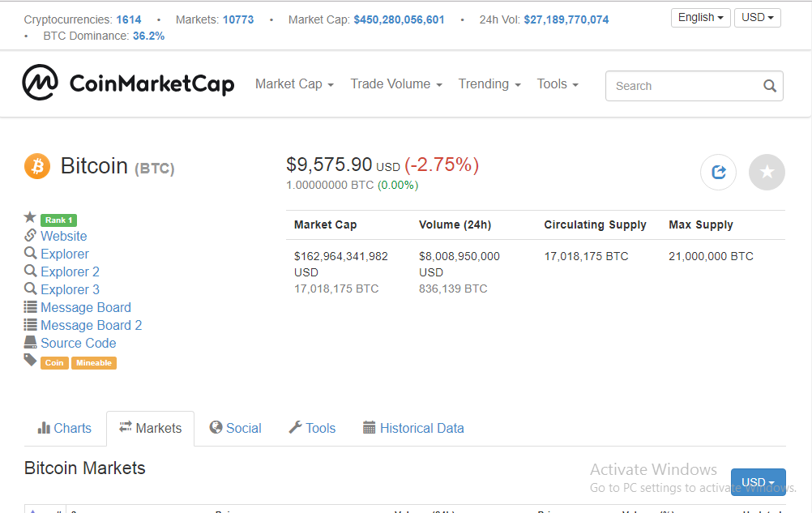
Task: Open the Tools tab with wrench
Action: tap(312, 429)
